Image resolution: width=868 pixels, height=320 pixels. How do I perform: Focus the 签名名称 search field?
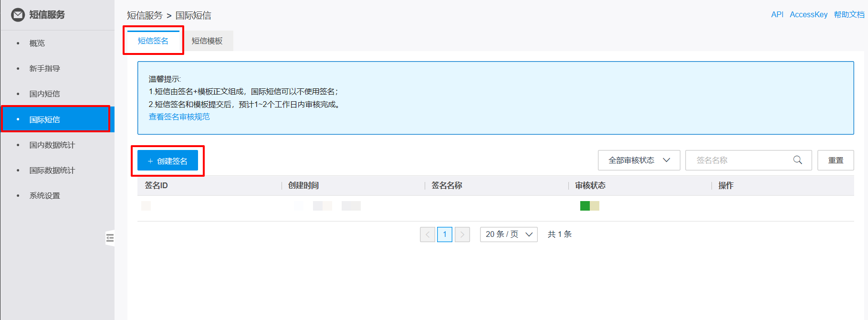(x=748, y=160)
